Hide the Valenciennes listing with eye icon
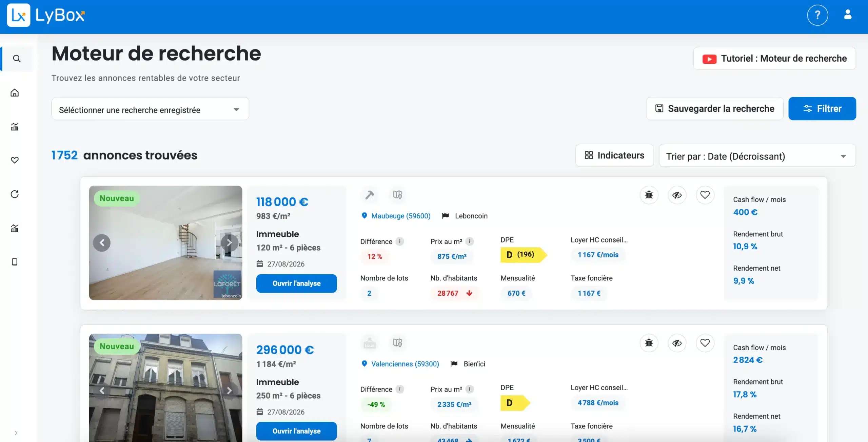The image size is (868, 442). point(677,343)
